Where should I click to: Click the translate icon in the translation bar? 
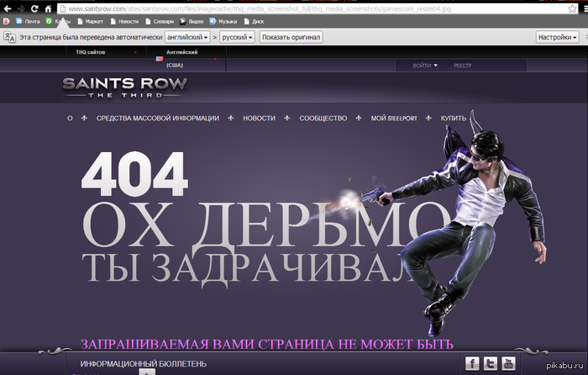pos(9,37)
